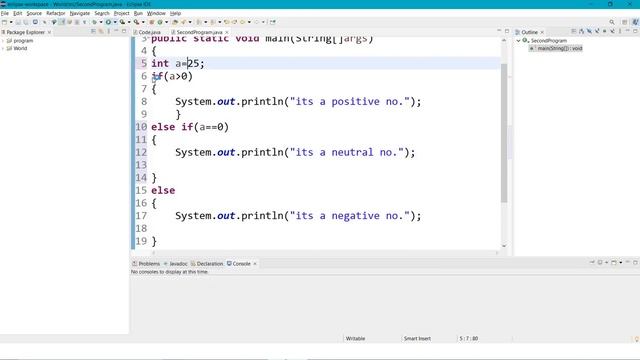Click the Save All toolbar icon
640x360 pixels.
click(x=26, y=22)
